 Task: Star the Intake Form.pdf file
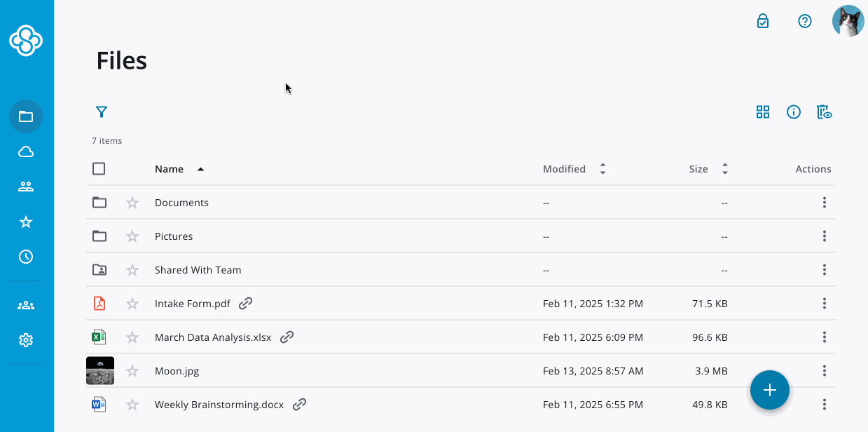(x=132, y=304)
